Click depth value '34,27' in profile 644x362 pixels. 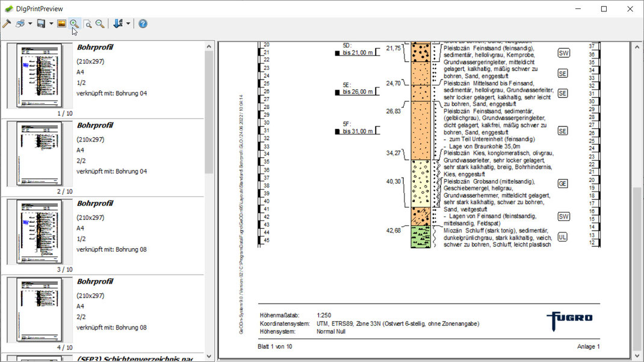tap(393, 153)
